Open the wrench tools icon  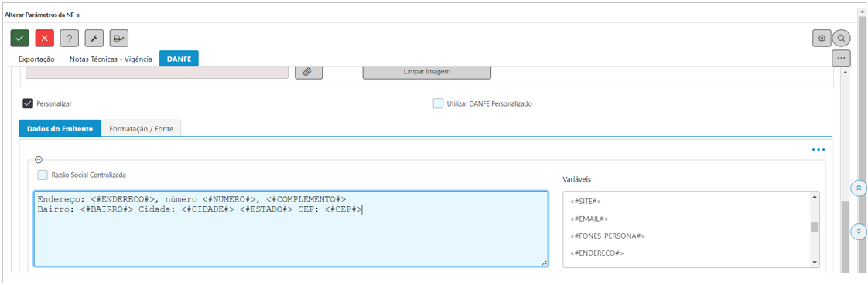pyautogui.click(x=94, y=38)
